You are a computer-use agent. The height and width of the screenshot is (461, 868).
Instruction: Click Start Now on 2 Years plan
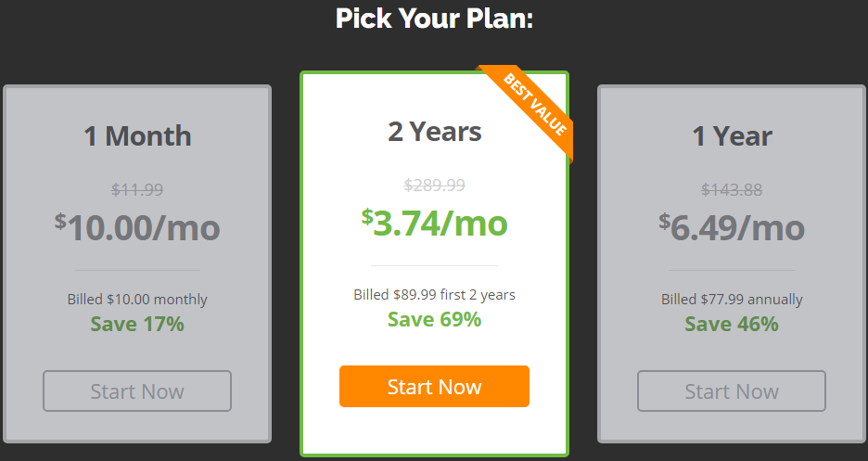(434, 386)
